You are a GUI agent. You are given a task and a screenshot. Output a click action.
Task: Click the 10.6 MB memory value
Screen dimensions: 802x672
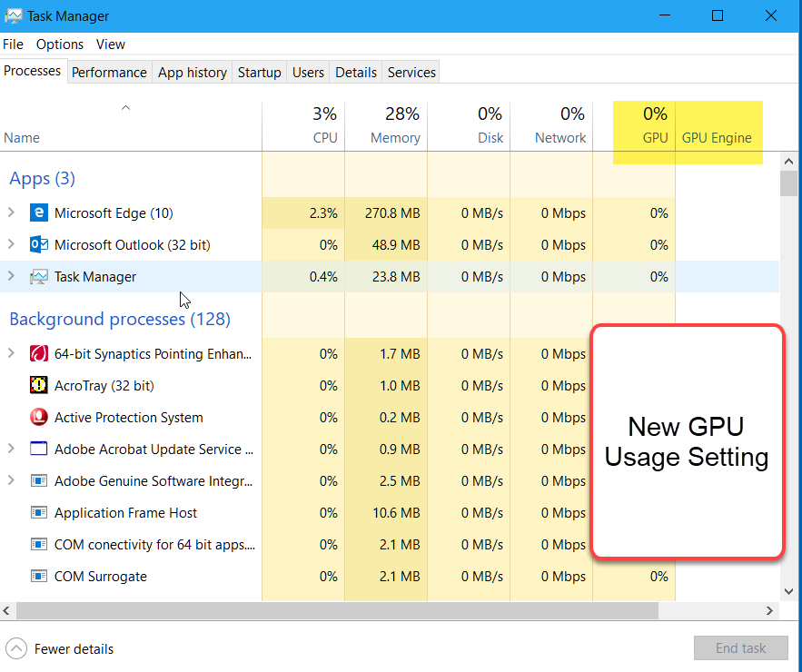[x=396, y=512]
